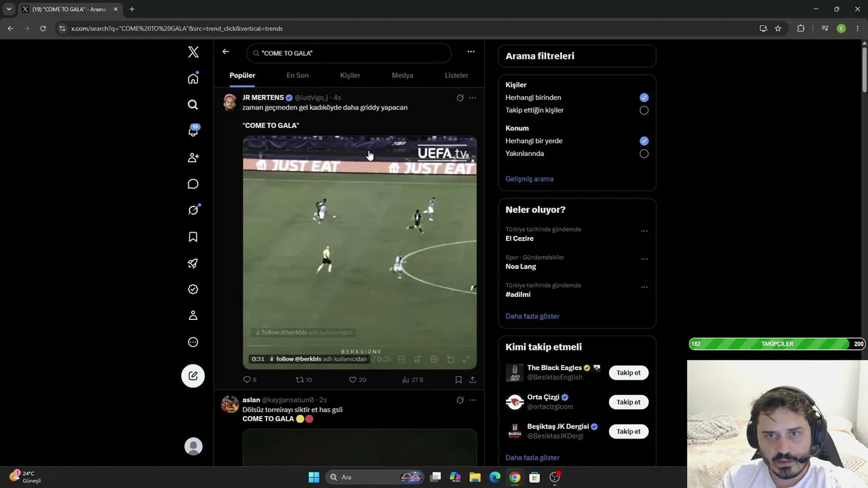This screenshot has width=868, height=488.
Task: Open Chat messages bubble icon in sidebar
Action: point(193,184)
